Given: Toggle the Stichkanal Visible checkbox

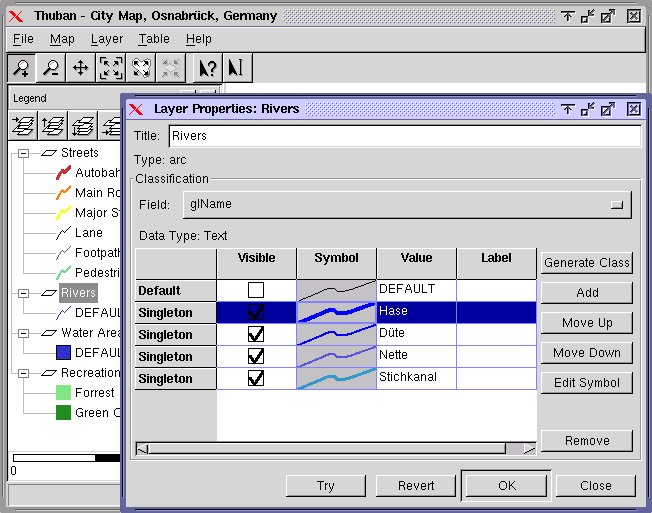Looking at the screenshot, I should [256, 378].
